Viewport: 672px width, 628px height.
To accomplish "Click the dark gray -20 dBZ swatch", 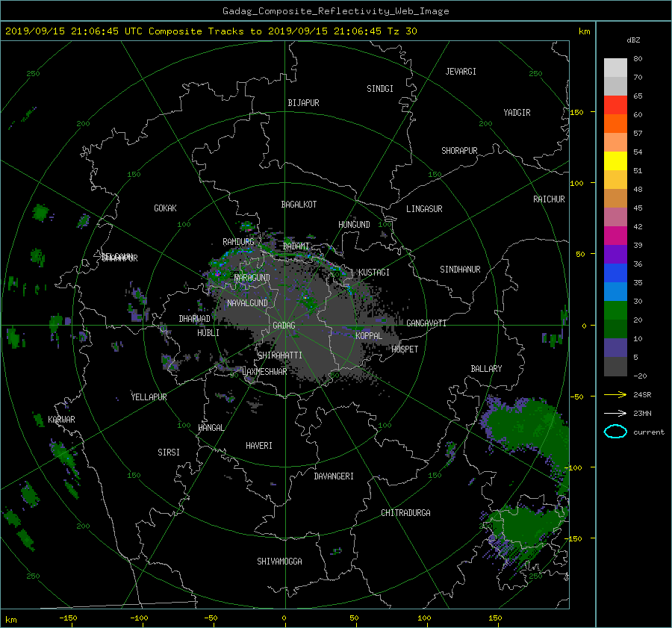I will (615, 367).
